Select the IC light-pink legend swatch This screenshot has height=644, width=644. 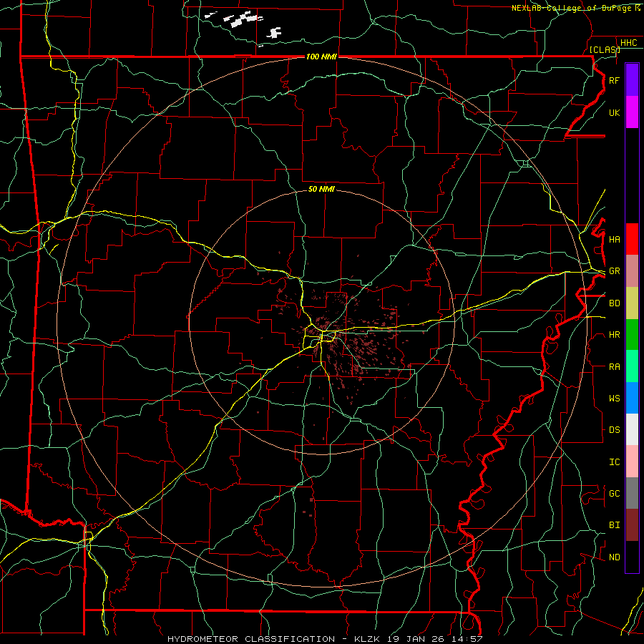click(632, 462)
